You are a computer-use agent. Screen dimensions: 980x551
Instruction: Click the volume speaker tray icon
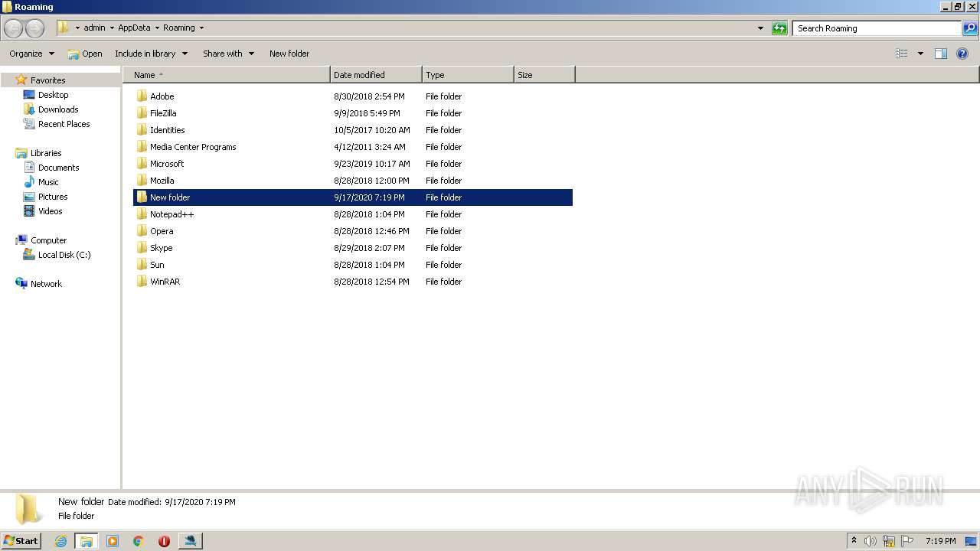pyautogui.click(x=870, y=541)
